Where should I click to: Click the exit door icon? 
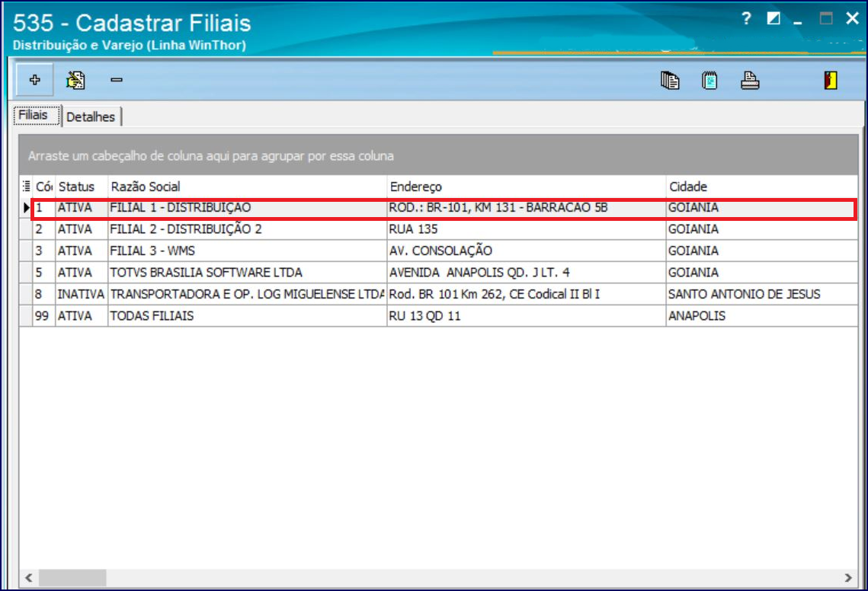pyautogui.click(x=831, y=81)
